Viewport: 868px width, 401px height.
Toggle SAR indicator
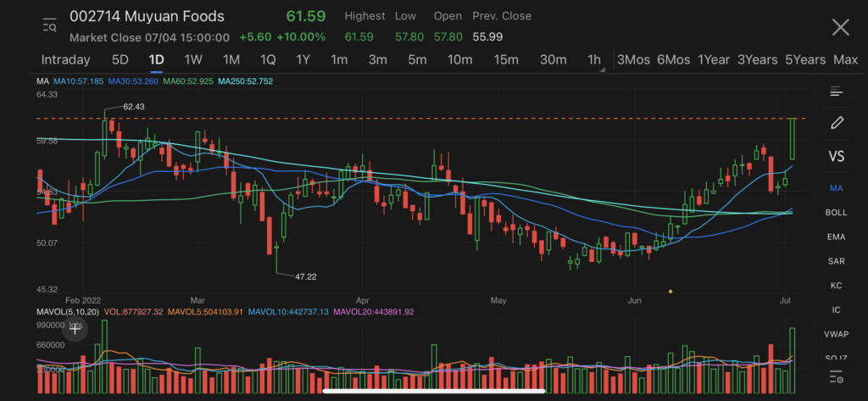[836, 261]
